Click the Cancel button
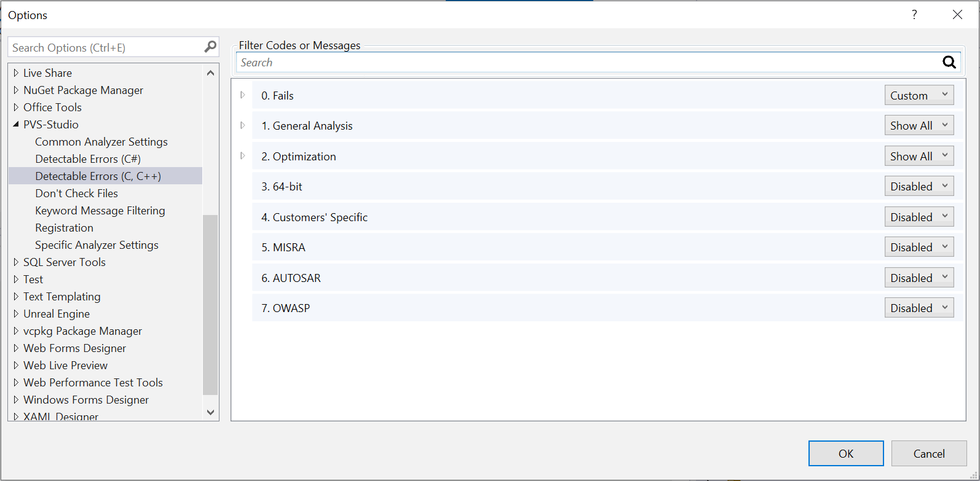Screen dimensions: 980x481 (x=929, y=453)
